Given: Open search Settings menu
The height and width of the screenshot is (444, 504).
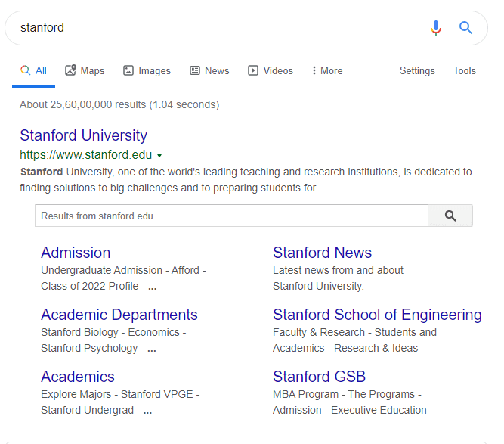Looking at the screenshot, I should 417,70.
